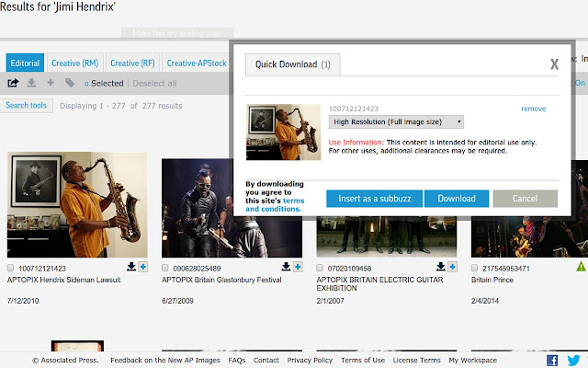Open the Twitter icon in the footer

[x=573, y=361]
